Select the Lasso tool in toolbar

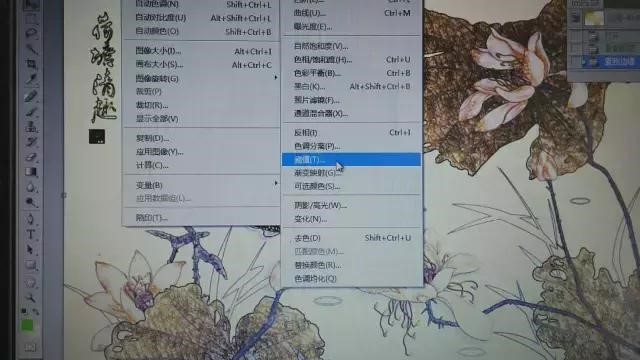31,33
